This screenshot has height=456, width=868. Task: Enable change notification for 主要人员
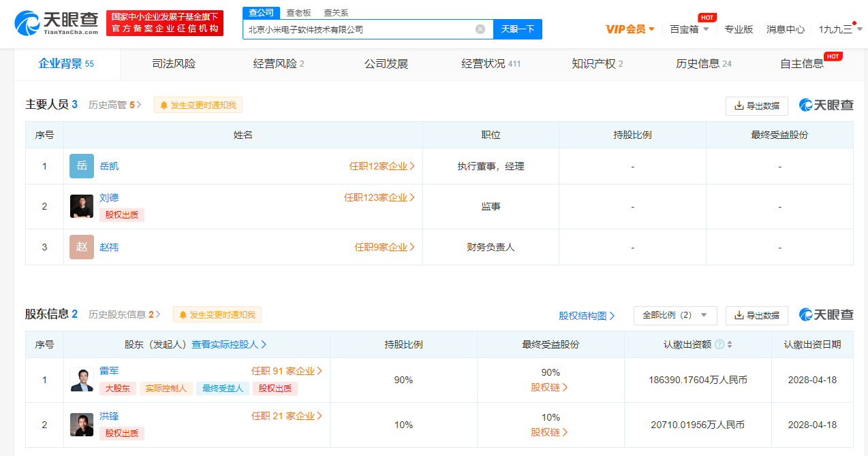coord(198,105)
